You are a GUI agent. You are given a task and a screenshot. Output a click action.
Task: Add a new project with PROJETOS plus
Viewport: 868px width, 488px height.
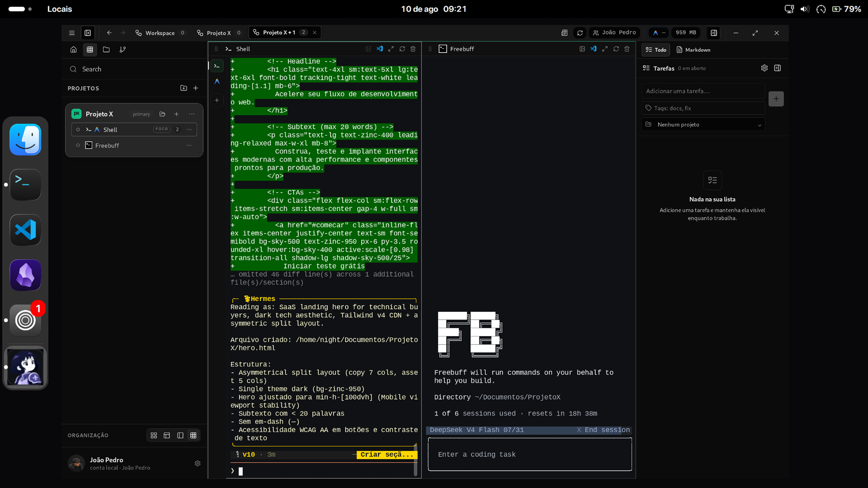pyautogui.click(x=196, y=88)
